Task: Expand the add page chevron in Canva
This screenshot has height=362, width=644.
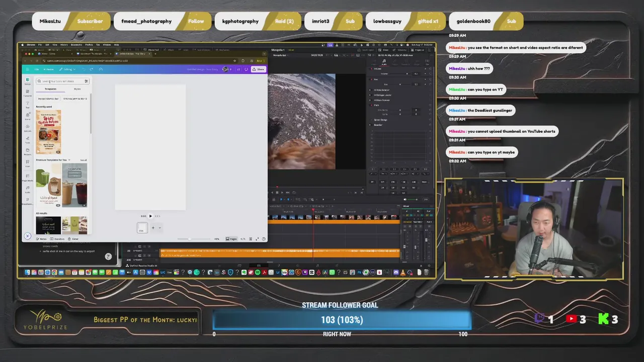Action: pos(160,228)
